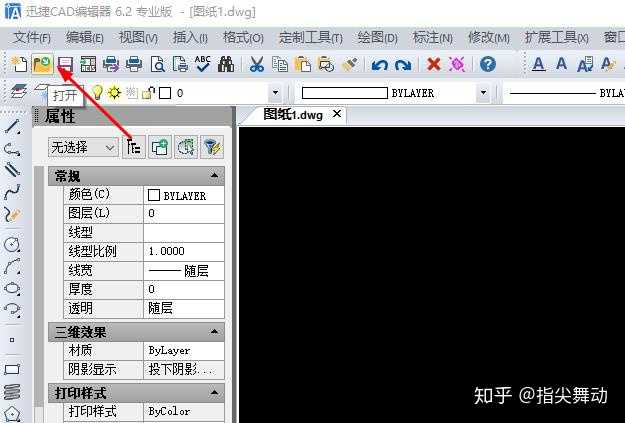Click the 线型比例 value 1.0000
The width and height of the screenshot is (625, 423).
(x=184, y=252)
